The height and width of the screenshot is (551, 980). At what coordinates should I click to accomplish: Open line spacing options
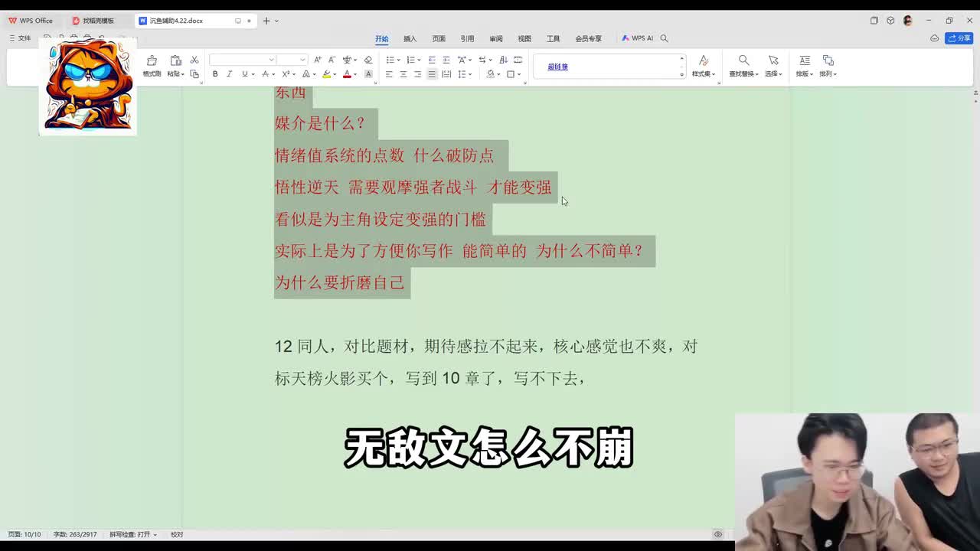463,74
